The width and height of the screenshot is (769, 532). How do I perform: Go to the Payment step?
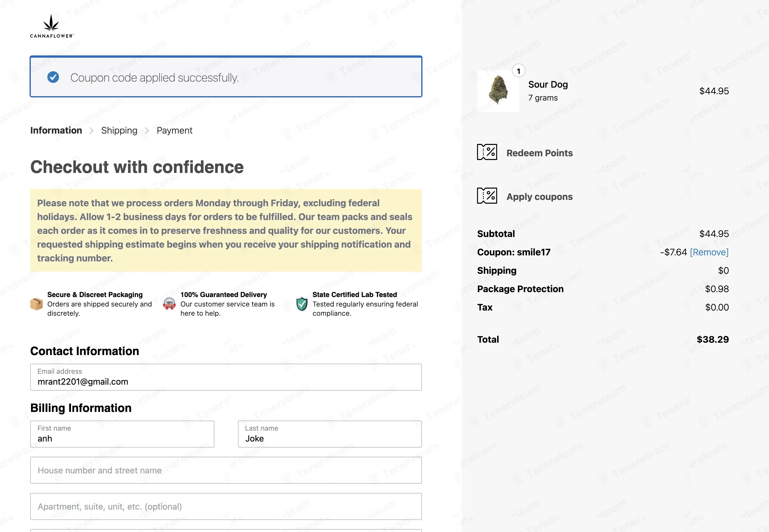[174, 130]
